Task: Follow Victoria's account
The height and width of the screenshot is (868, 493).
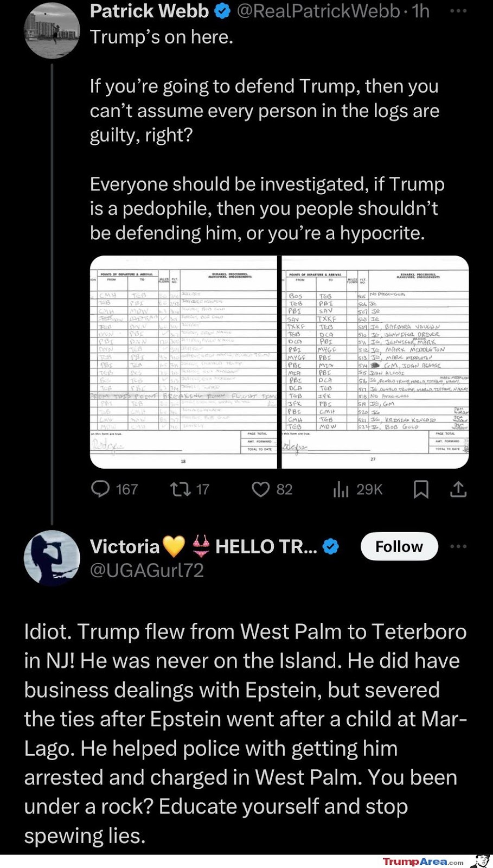Action: 399,546
